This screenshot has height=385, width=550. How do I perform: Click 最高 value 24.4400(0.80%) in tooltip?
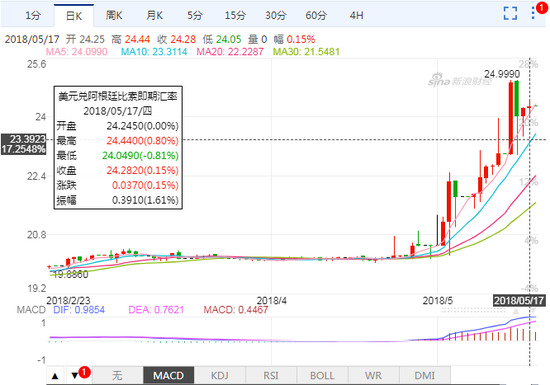142,141
